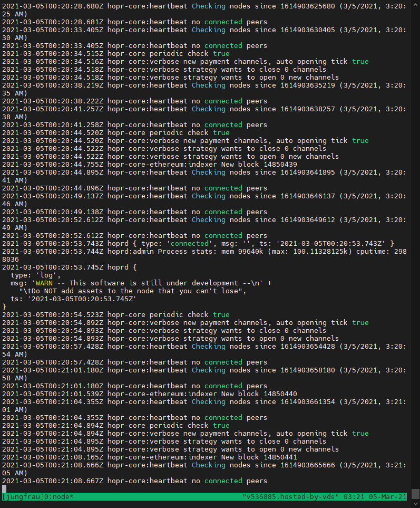Image resolution: width=420 pixels, height=508 pixels.
Task: Click the timestamp 2021-03-05T00:20:28.680Z
Action: point(53,6)
